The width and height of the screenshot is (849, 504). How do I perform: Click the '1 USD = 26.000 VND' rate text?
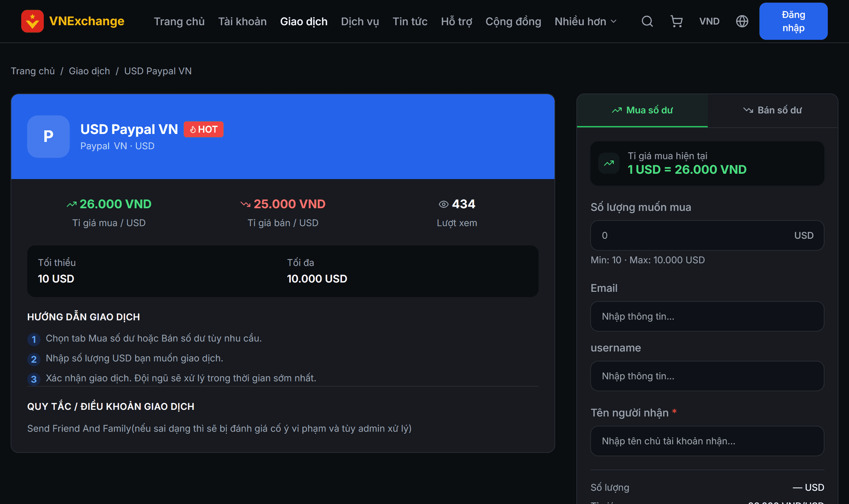click(x=687, y=170)
